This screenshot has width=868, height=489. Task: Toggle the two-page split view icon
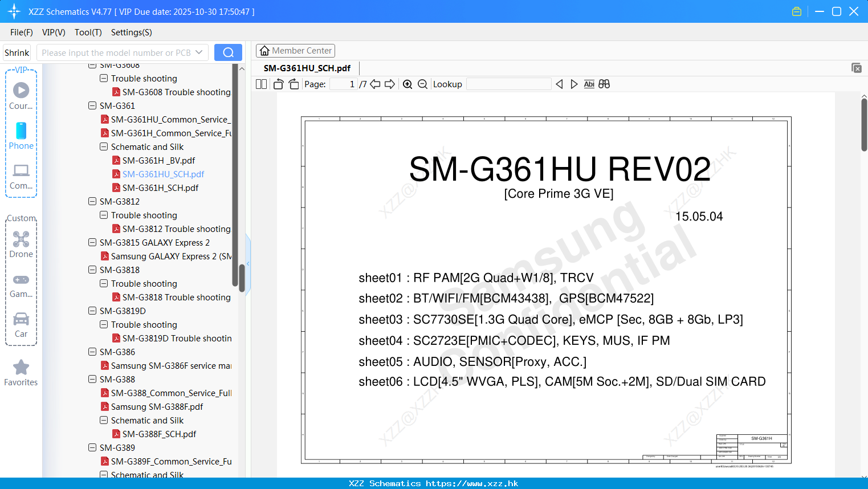[x=261, y=84]
